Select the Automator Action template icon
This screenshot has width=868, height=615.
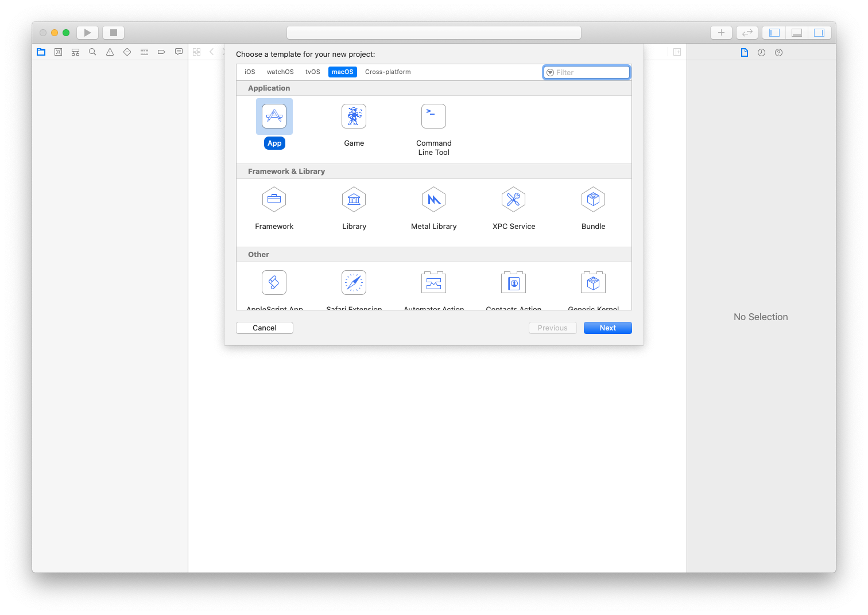(434, 283)
